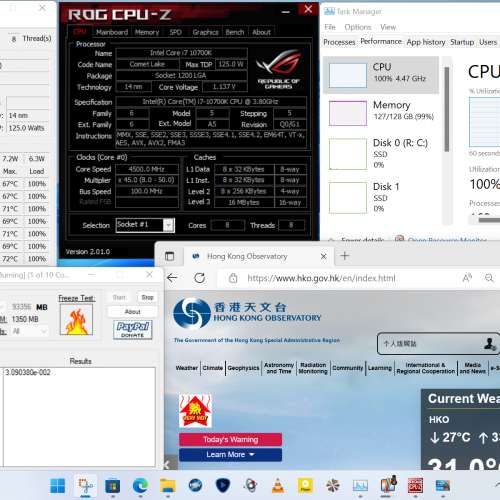Open the Weather menu on HKO site
Image resolution: width=500 pixels, height=500 pixels.
[187, 368]
